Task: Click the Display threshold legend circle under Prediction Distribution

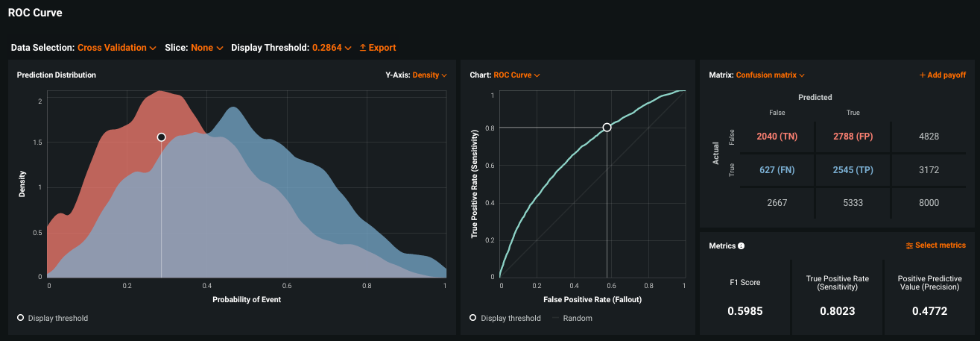Action: pos(20,318)
